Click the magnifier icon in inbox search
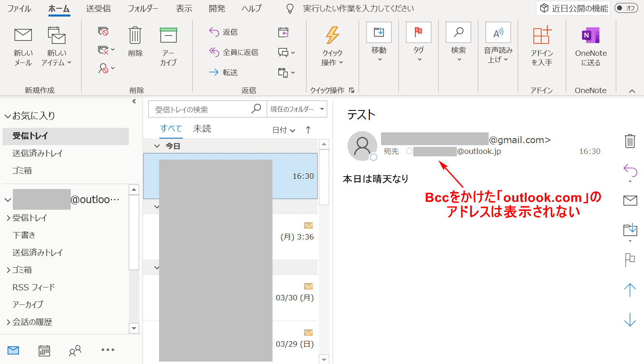Screen dimensions: 644x364 point(256,109)
